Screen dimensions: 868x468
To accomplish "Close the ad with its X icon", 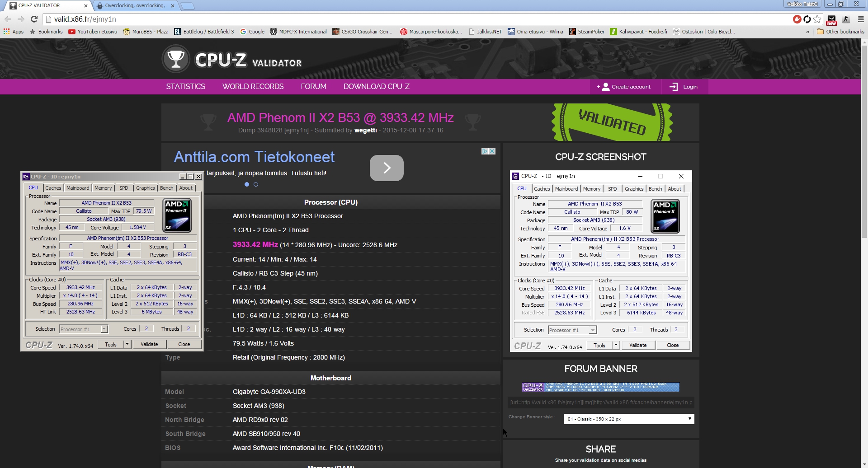I will coord(492,151).
